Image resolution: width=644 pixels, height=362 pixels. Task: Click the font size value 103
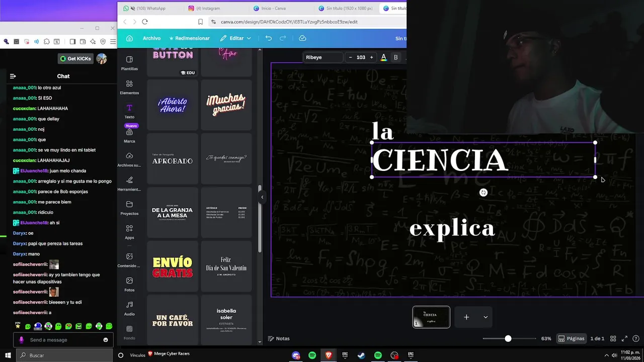pos(361,57)
